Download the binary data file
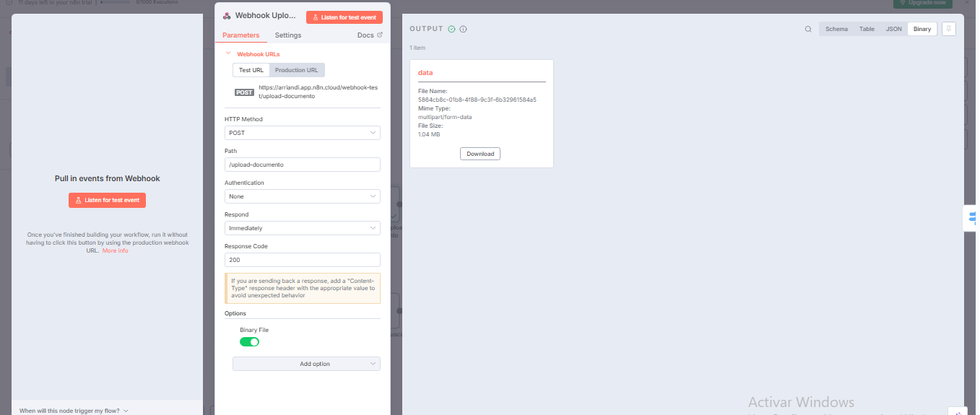980x415 pixels. coord(480,154)
